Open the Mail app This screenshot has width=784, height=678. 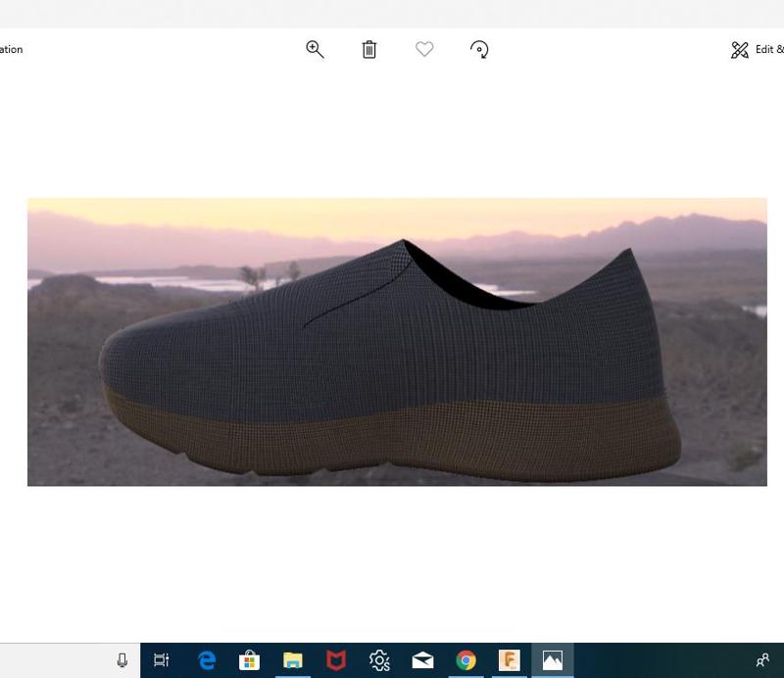tap(423, 659)
